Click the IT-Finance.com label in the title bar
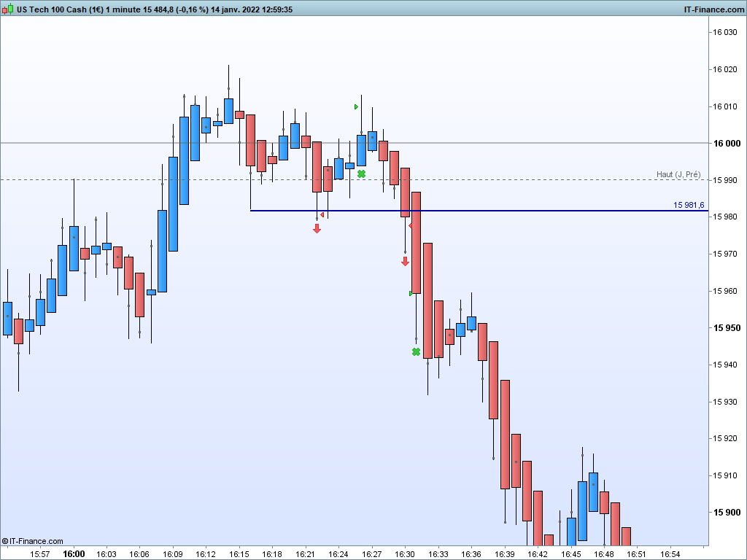The height and width of the screenshot is (560, 747). pyautogui.click(x=713, y=9)
